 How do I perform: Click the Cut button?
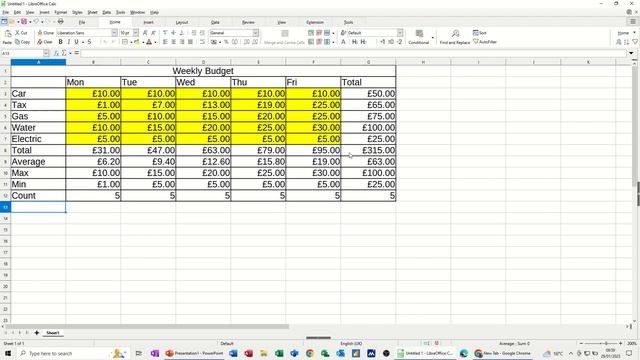(x=21, y=33)
